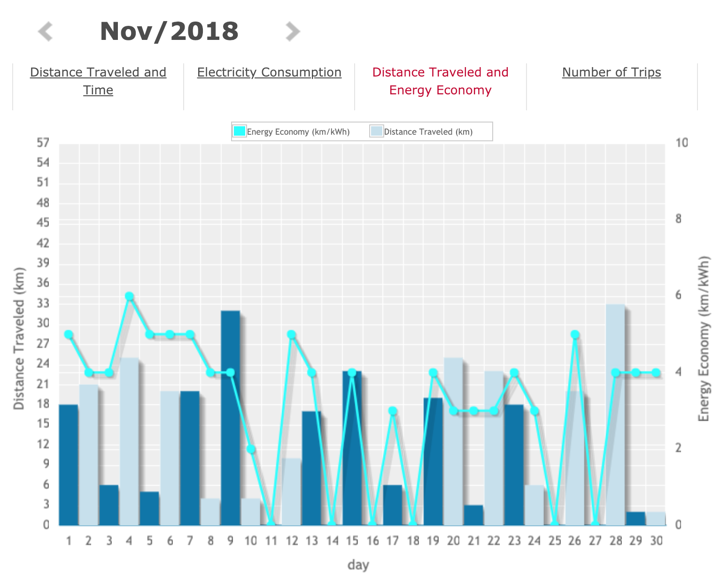Select Distance Traveled and Energy Economy tab

pyautogui.click(x=440, y=81)
